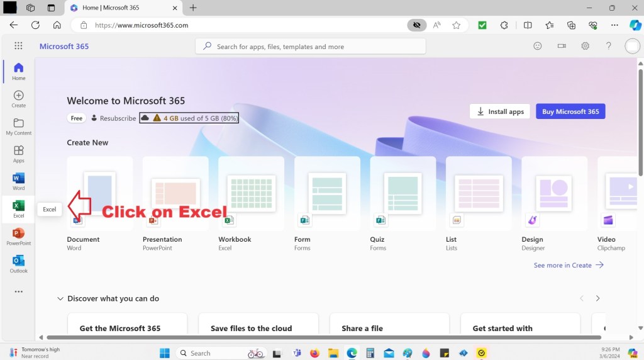
Task: Show more sidebar apps via ellipsis
Action: coord(18,291)
